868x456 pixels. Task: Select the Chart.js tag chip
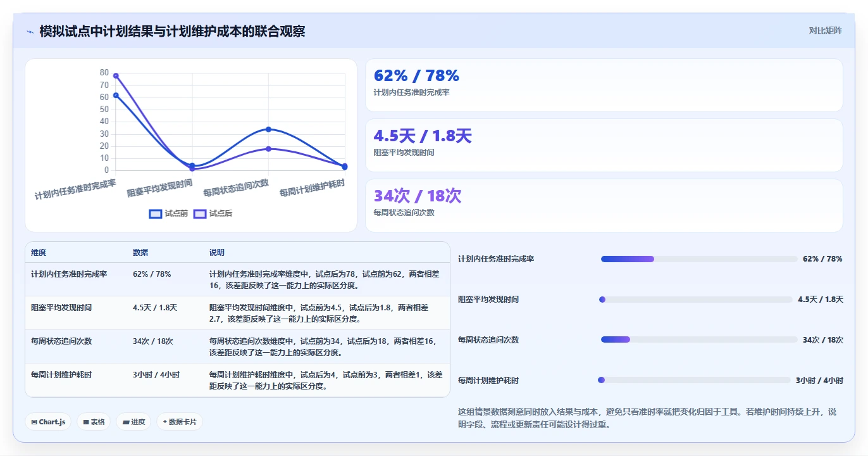click(48, 422)
